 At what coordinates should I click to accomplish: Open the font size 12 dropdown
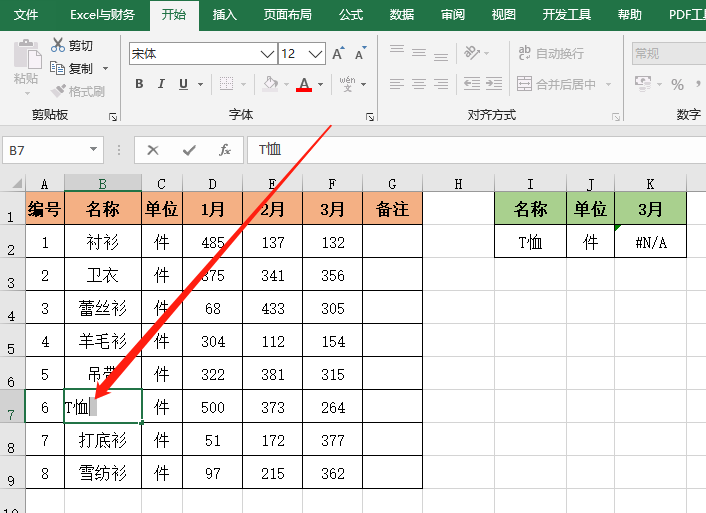coord(316,54)
